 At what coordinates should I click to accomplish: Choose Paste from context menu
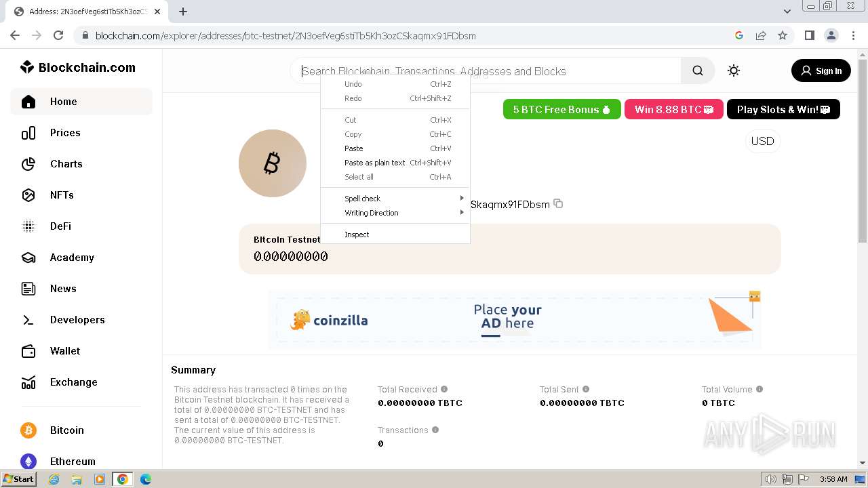pos(395,148)
